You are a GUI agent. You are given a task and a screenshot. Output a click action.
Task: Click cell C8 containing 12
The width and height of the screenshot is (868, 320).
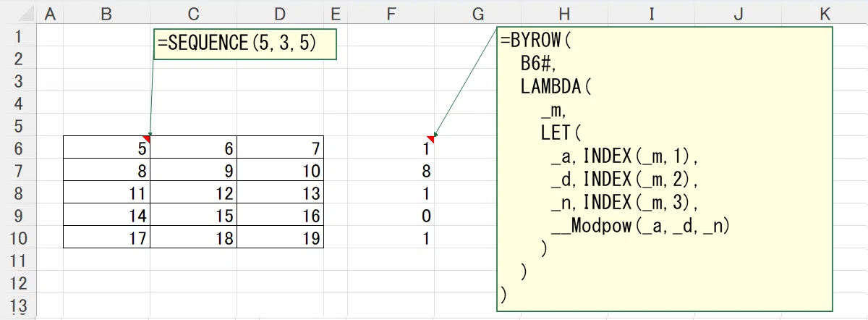pos(193,193)
